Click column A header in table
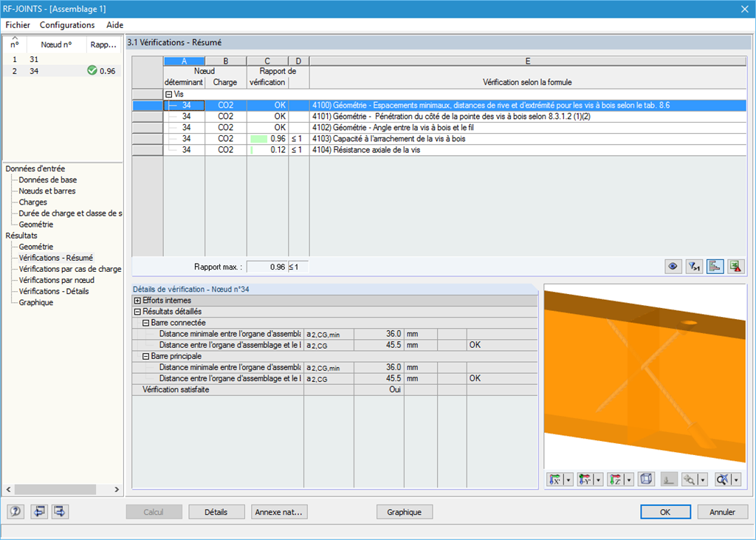 tap(184, 61)
